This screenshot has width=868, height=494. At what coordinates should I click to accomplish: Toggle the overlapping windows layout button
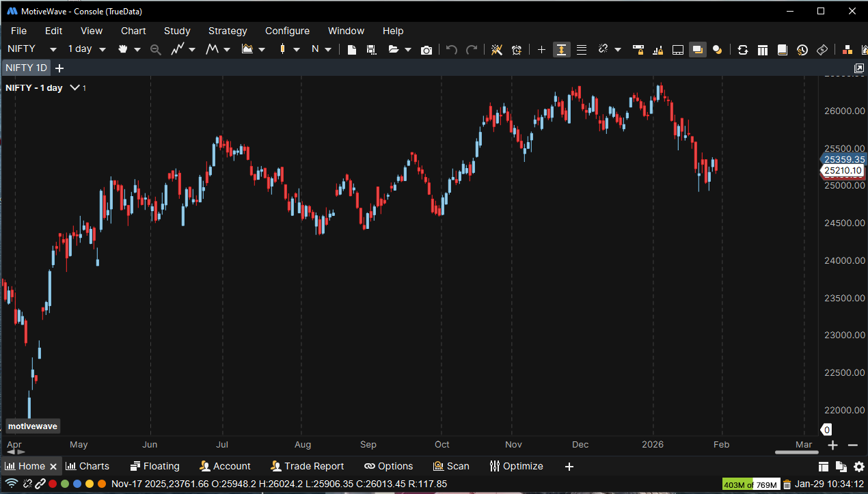(697, 50)
